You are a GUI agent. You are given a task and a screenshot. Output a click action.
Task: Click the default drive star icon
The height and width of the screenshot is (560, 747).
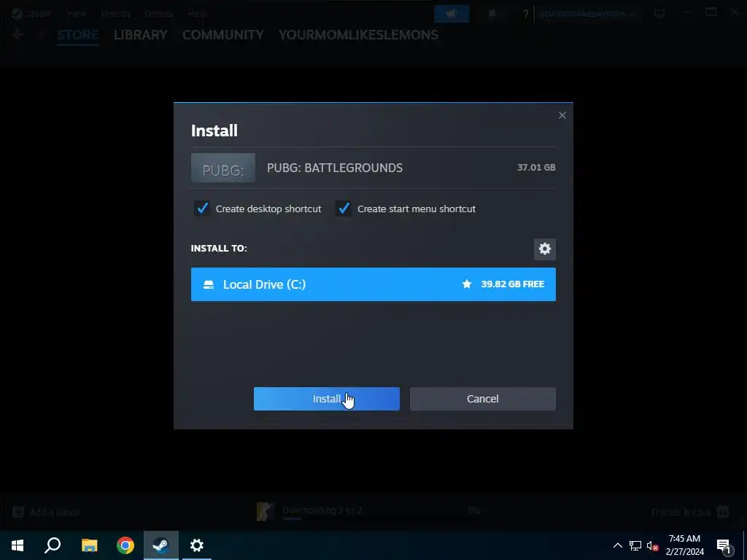pos(467,284)
